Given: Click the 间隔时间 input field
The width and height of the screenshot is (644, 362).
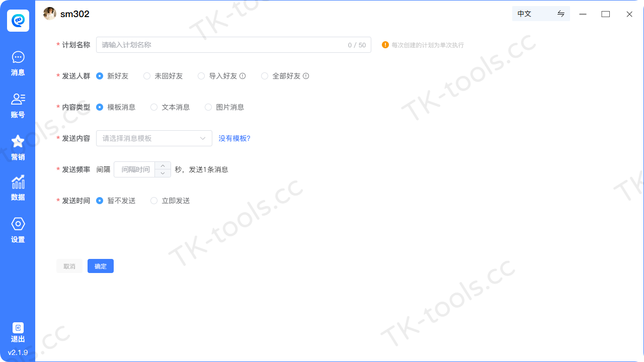Looking at the screenshot, I should 135,169.
